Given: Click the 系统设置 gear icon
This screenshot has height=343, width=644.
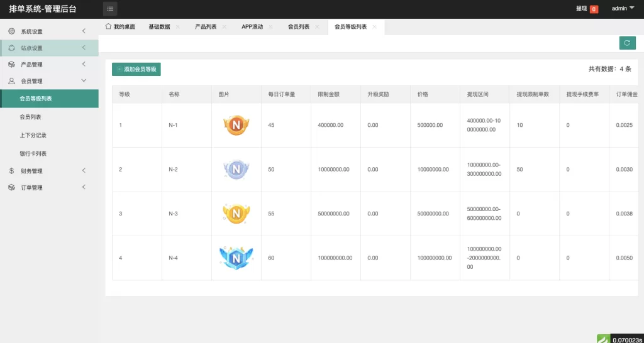Looking at the screenshot, I should (x=11, y=31).
